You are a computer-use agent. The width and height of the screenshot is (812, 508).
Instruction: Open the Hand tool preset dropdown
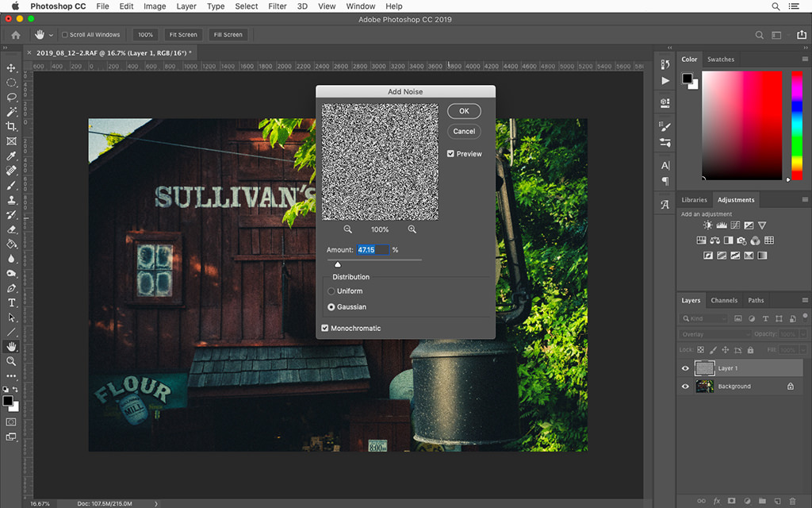point(51,35)
